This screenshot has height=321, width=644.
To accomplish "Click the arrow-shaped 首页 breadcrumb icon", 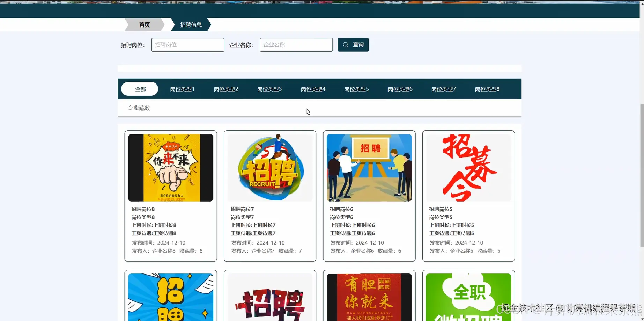I will pos(144,24).
